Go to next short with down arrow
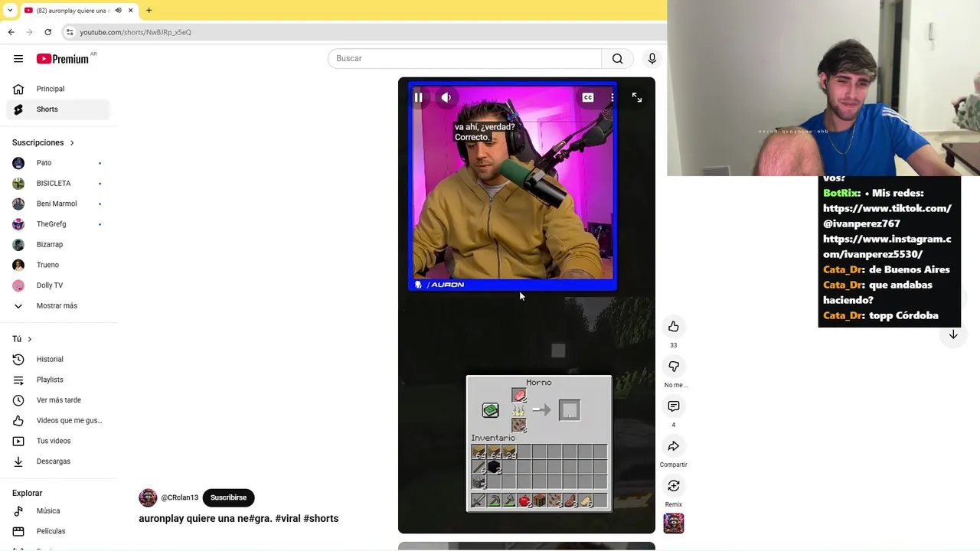Screen dimensions: 980x551 [953, 334]
